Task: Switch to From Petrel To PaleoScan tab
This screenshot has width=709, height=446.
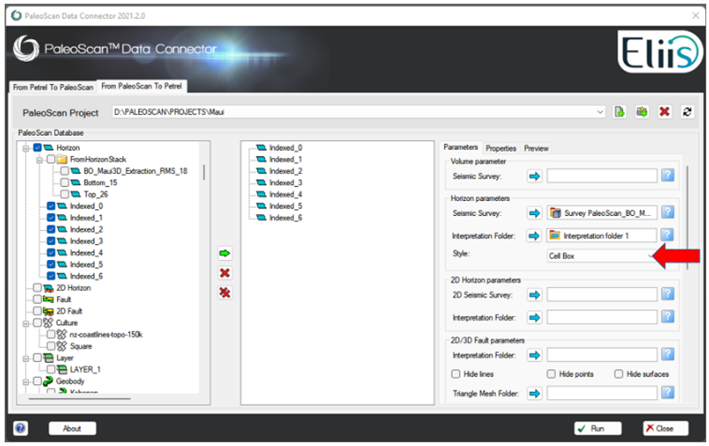Action: (53, 87)
